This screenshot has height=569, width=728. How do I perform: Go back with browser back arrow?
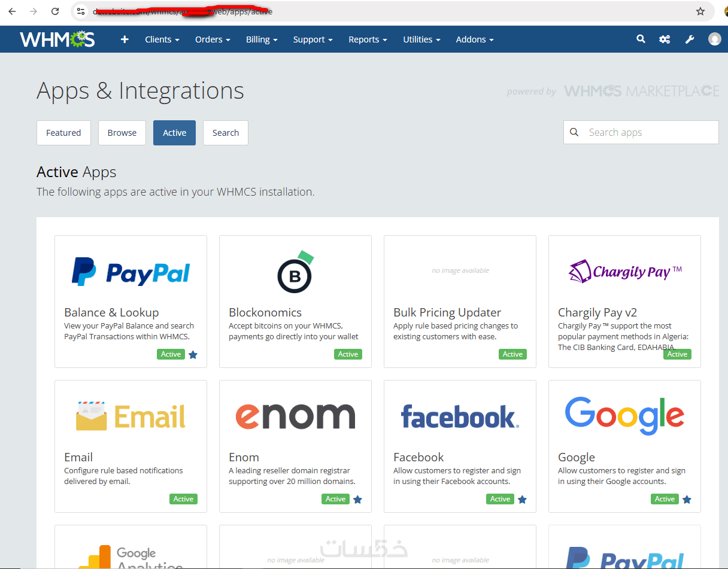(12, 11)
